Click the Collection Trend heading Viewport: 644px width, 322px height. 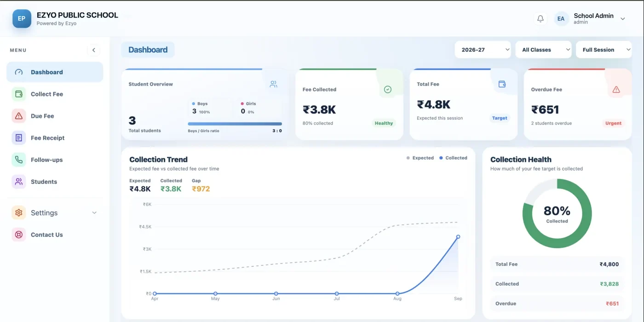tap(158, 160)
